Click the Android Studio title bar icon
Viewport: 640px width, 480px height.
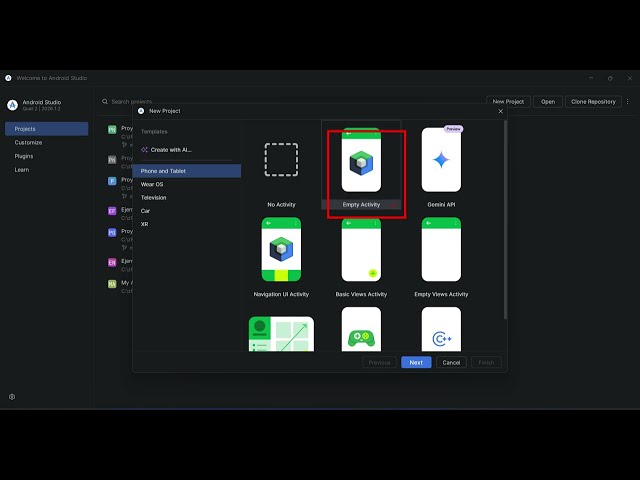pos(8,78)
